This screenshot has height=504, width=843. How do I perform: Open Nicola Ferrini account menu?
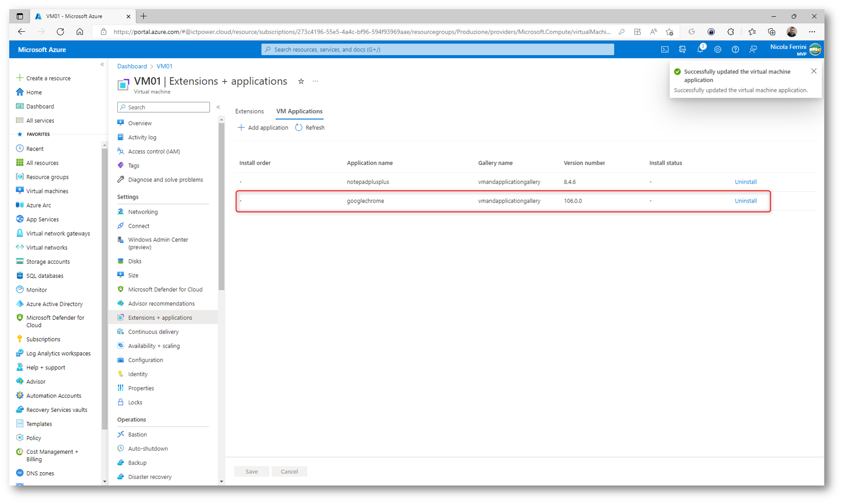coord(795,50)
